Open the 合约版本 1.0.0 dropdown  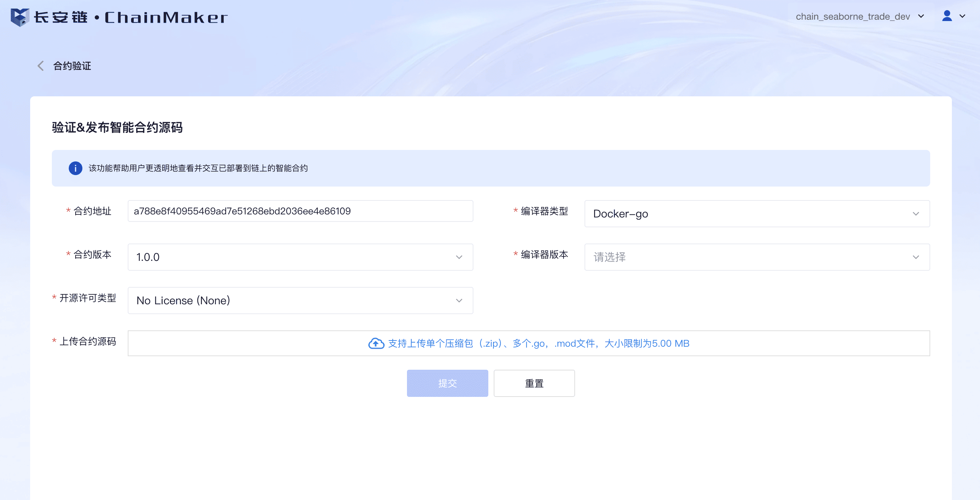coord(300,257)
